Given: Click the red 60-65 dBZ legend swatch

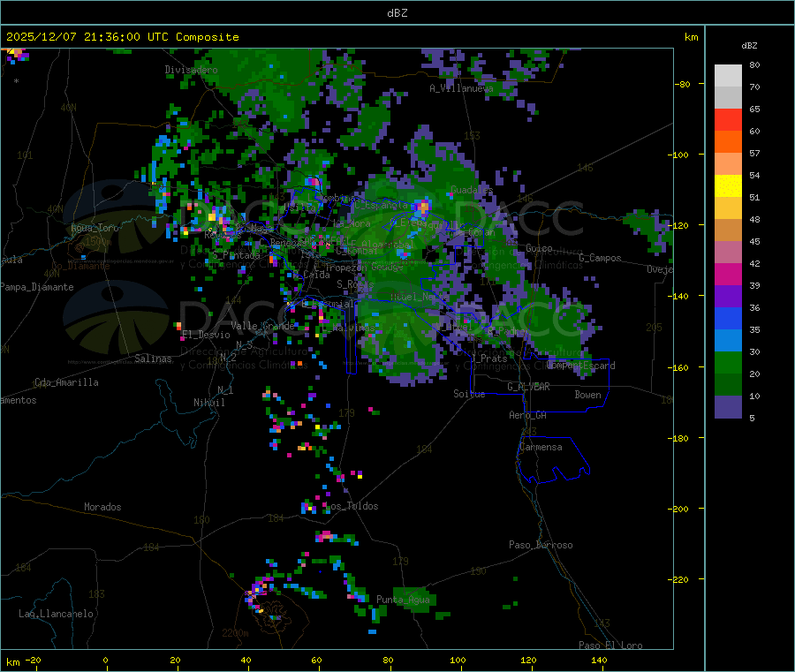Looking at the screenshot, I should pyautogui.click(x=728, y=119).
